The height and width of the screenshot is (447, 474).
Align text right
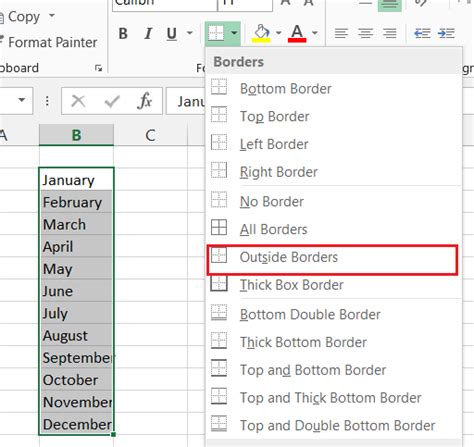click(x=389, y=33)
